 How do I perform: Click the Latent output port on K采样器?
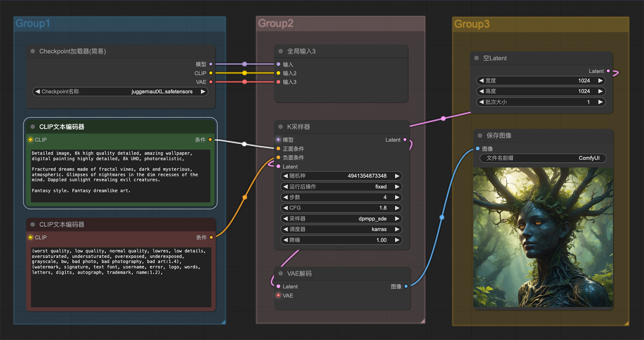405,140
